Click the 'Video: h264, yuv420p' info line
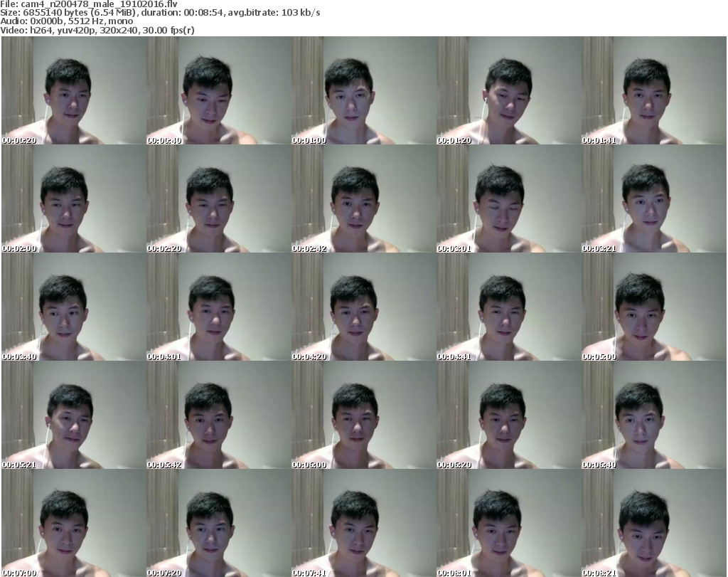Image resolution: width=728 pixels, height=577 pixels. tap(97, 30)
